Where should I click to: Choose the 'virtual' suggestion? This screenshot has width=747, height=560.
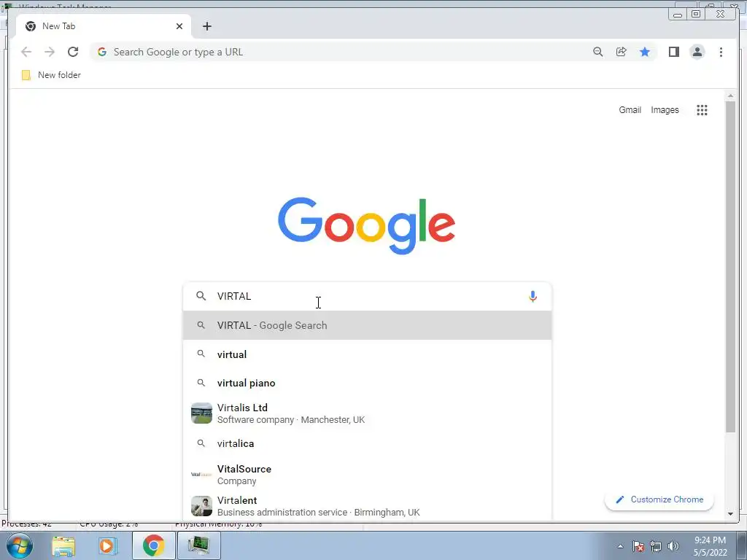click(367, 354)
